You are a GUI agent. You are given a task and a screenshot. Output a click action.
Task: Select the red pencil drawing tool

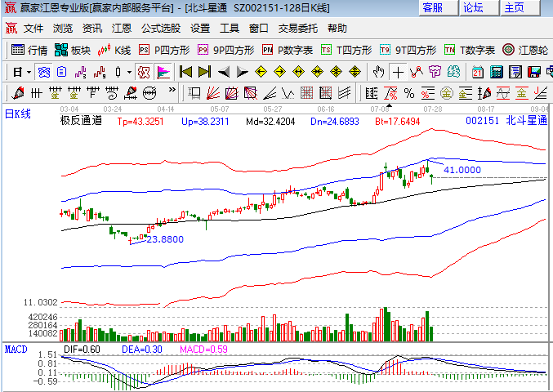(18, 93)
